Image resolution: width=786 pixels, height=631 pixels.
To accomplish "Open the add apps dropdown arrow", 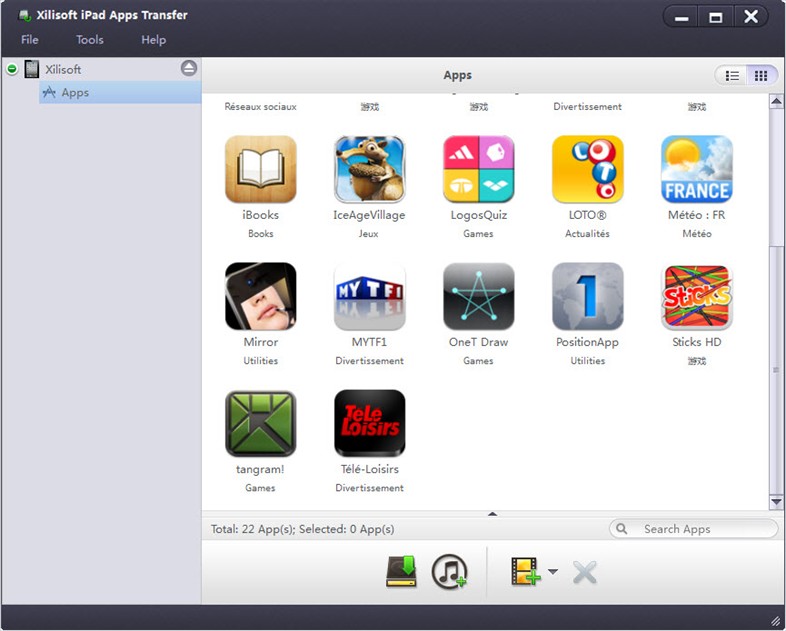I will tap(553, 573).
